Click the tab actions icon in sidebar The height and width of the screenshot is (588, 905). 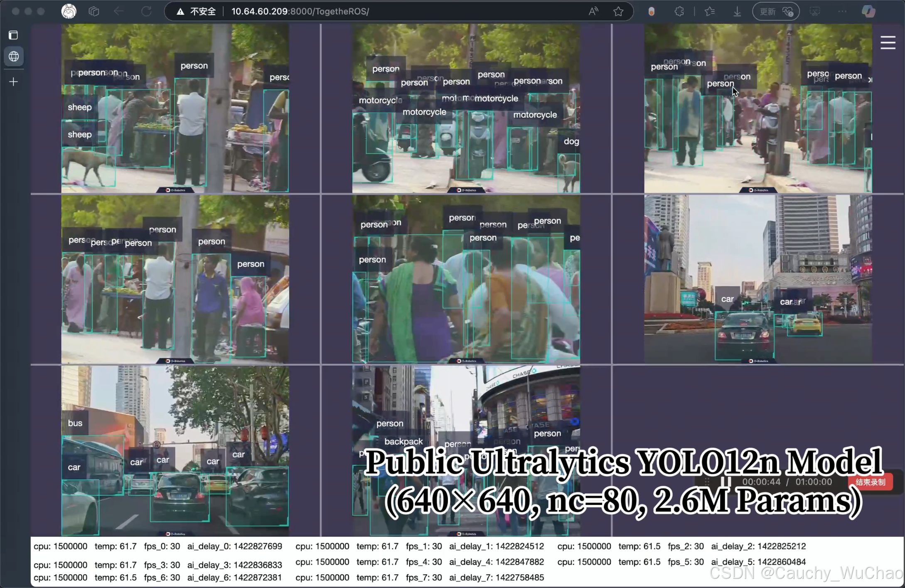coord(13,35)
